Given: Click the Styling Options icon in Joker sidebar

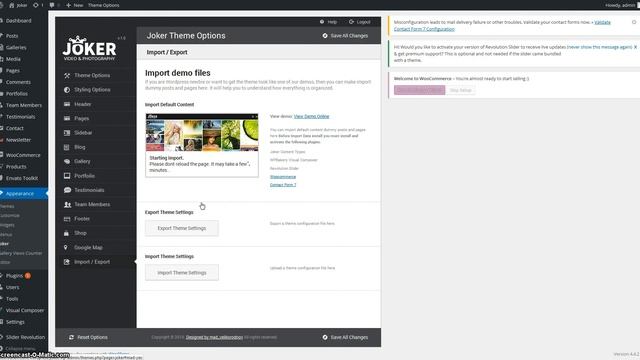Looking at the screenshot, I should [x=67, y=90].
